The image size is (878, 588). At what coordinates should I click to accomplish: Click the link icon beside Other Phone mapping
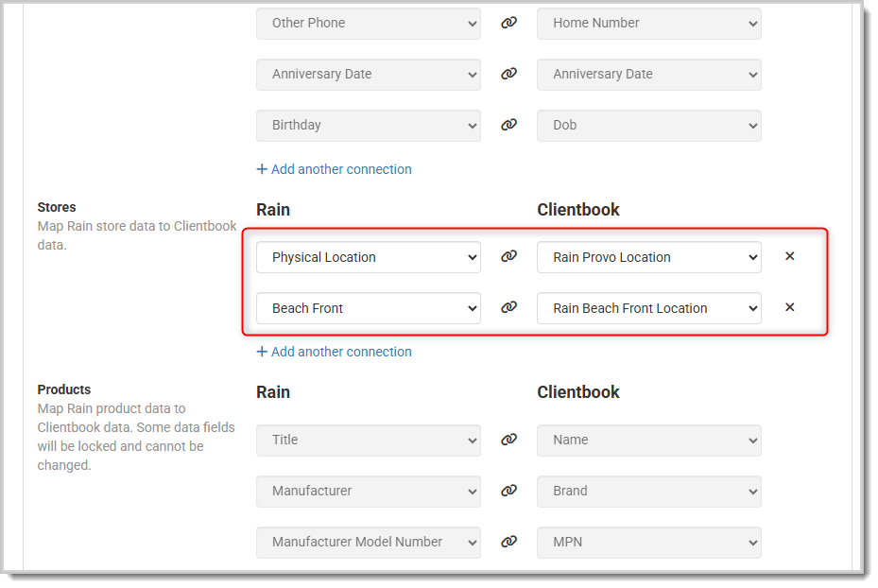pos(508,20)
